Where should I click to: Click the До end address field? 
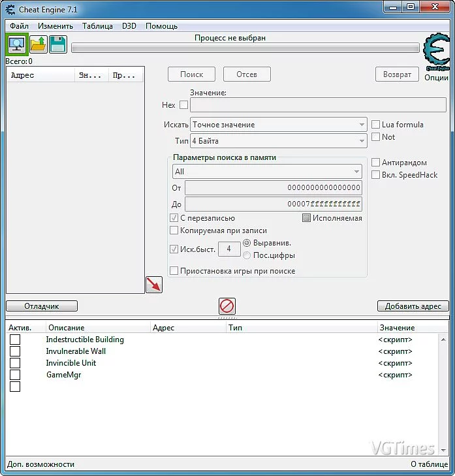[273, 204]
